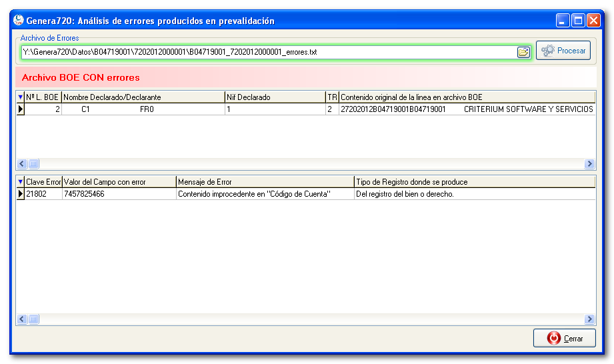Open the filter arrow beside Clave Error header
The height and width of the screenshot is (364, 614).
21,182
